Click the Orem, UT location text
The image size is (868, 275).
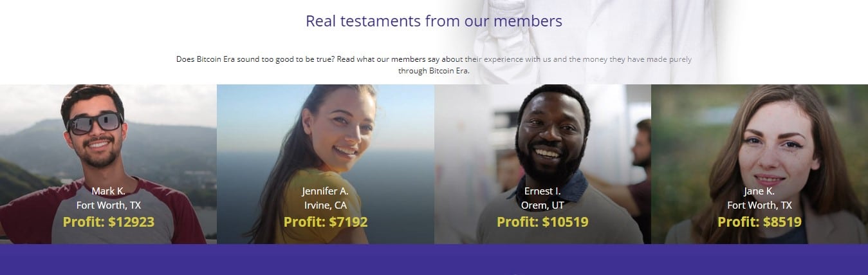coord(542,205)
